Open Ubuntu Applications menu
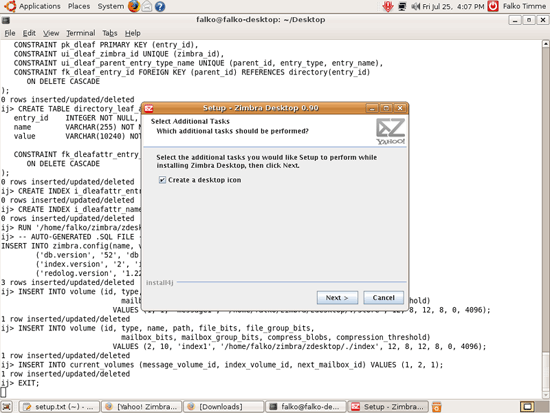Viewport: 550px width, 413px height. (x=32, y=6)
